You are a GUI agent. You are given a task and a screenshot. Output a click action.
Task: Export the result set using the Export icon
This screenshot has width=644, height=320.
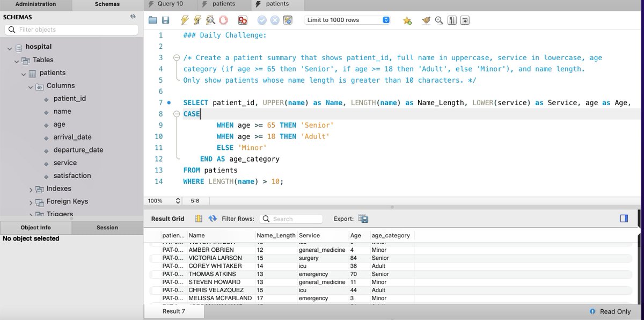click(x=363, y=219)
